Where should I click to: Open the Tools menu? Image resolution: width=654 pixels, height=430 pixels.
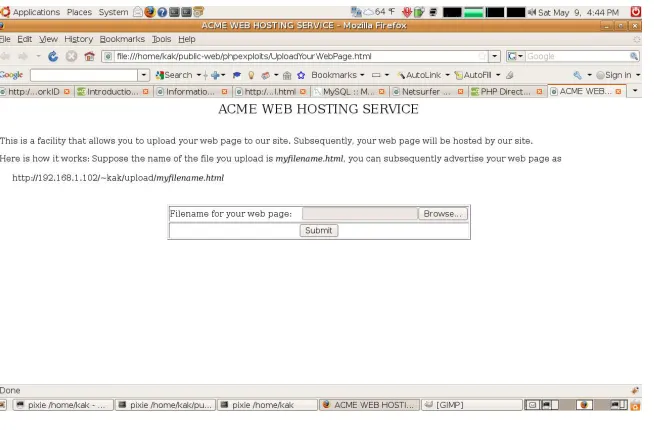(x=161, y=39)
